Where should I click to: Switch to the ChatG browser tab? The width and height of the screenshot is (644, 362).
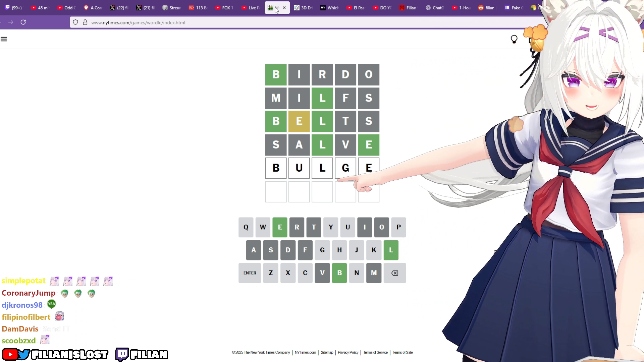435,8
